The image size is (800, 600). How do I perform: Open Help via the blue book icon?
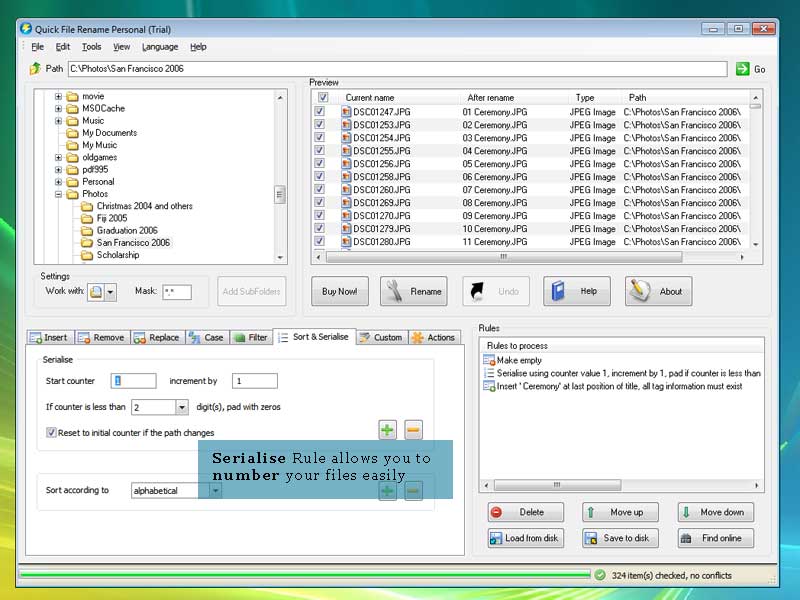click(576, 291)
